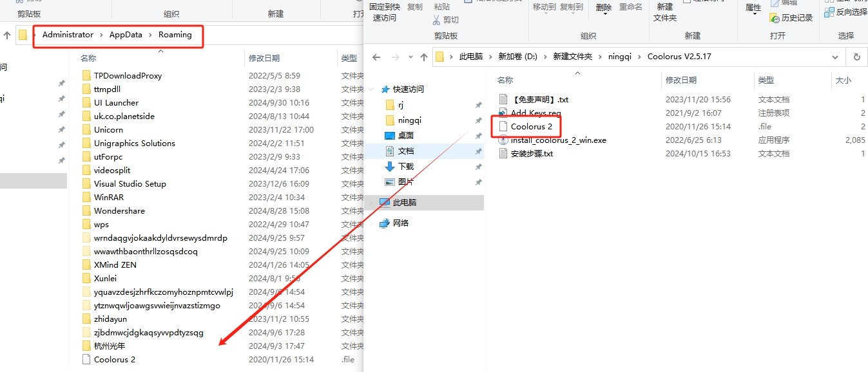This screenshot has width=868, height=372.
Task: Select the uk.co.planetside folder name
Action: tap(124, 116)
